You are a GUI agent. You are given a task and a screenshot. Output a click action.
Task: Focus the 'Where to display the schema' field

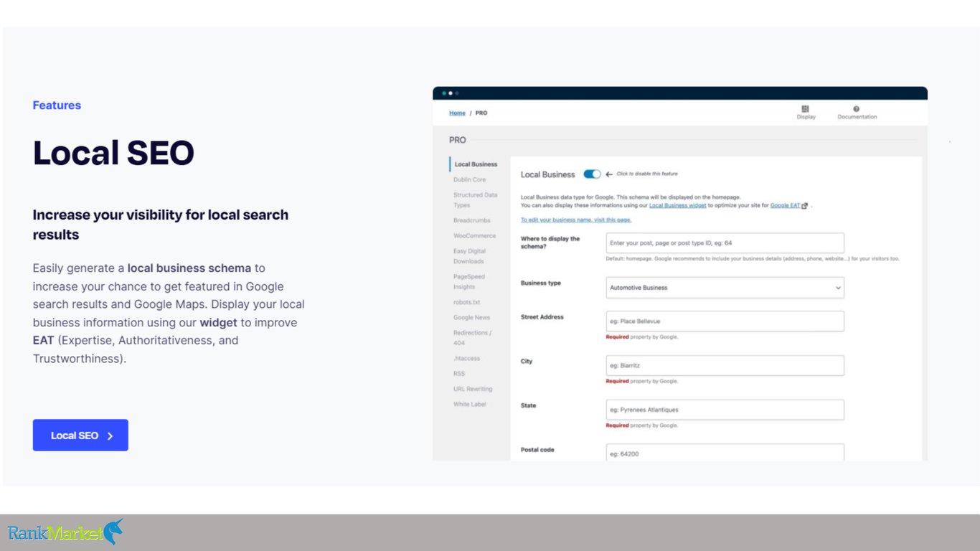725,243
